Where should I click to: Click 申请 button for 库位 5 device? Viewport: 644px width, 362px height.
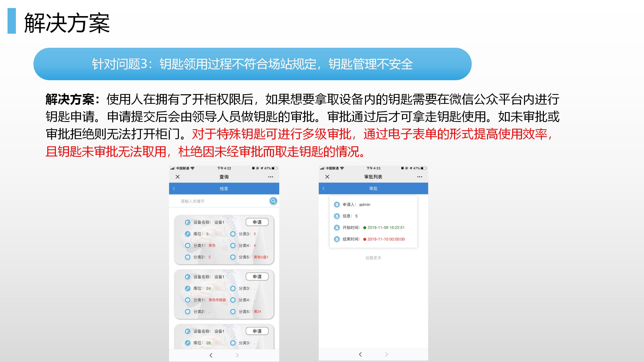pyautogui.click(x=257, y=222)
